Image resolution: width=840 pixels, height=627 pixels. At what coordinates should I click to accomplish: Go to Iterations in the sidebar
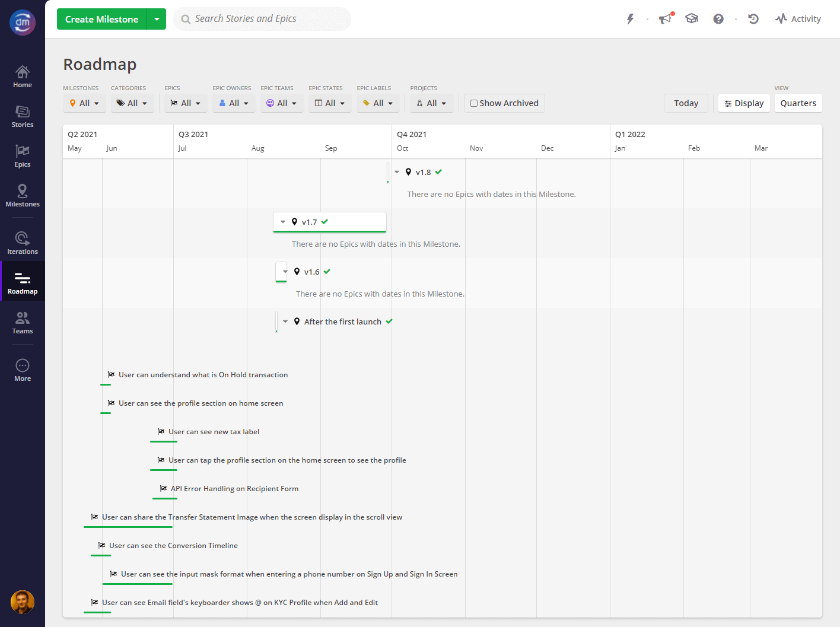(23, 243)
